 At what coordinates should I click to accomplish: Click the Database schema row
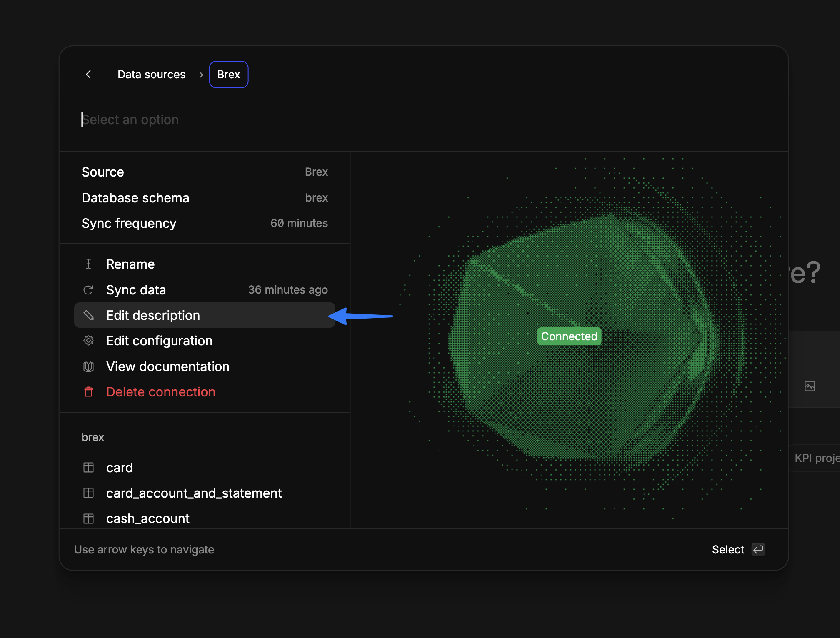coord(205,198)
